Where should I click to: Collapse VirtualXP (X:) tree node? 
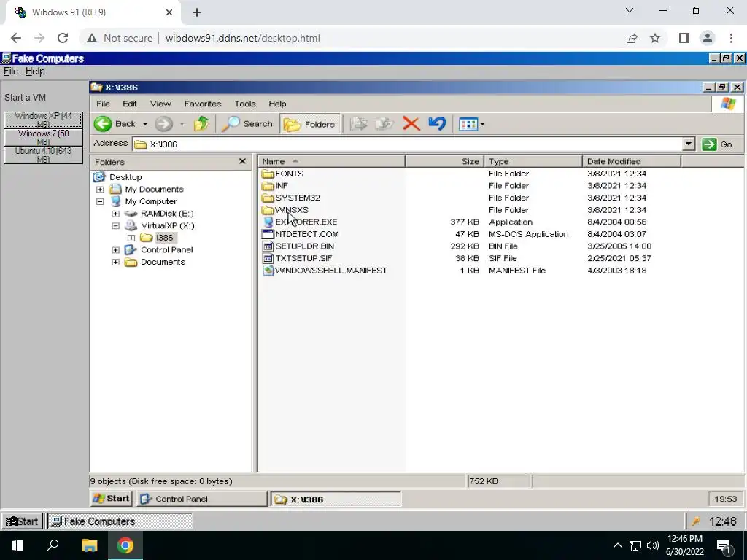click(x=116, y=226)
